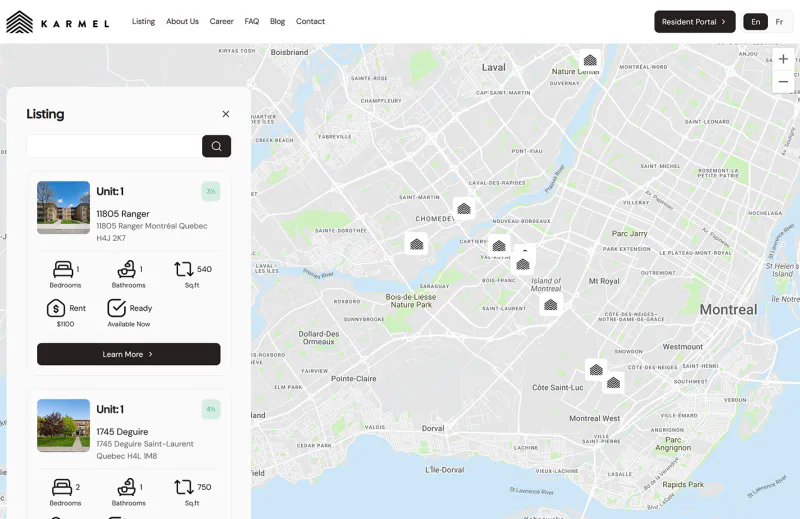Open the 1745 Deguire building photo
The image size is (800, 519).
[63, 425]
